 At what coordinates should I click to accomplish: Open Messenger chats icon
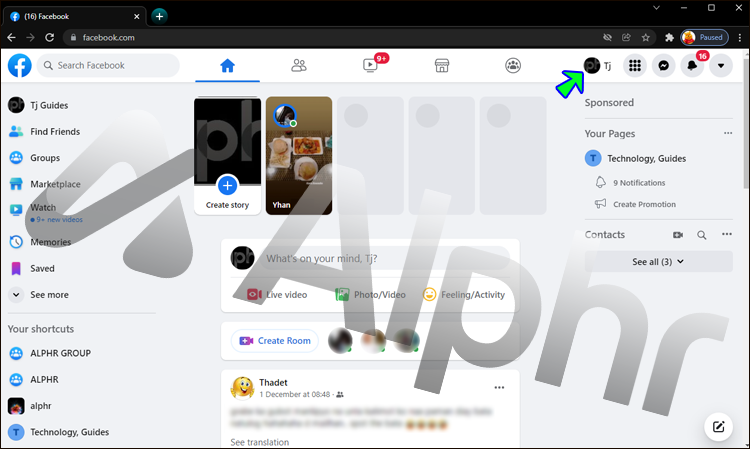[663, 66]
